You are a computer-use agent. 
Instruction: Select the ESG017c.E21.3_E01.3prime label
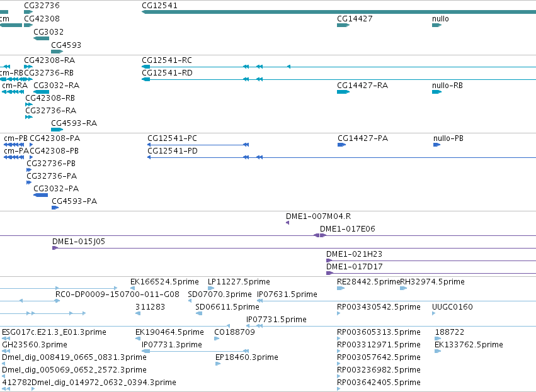(x=54, y=332)
